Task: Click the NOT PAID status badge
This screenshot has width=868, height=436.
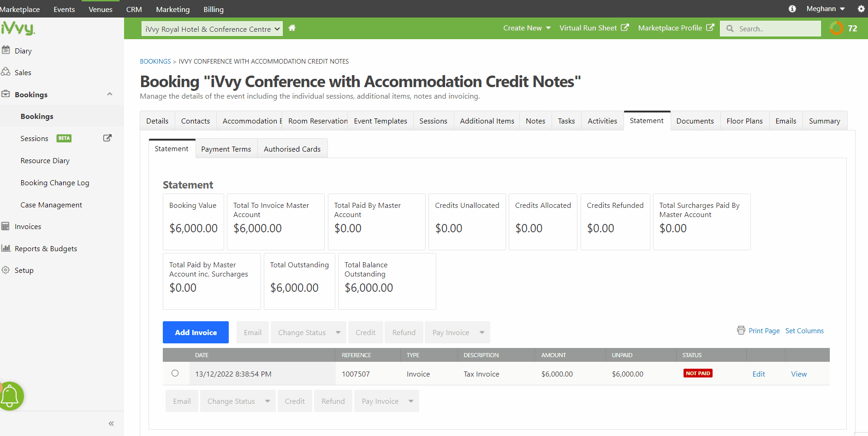Action: point(698,373)
